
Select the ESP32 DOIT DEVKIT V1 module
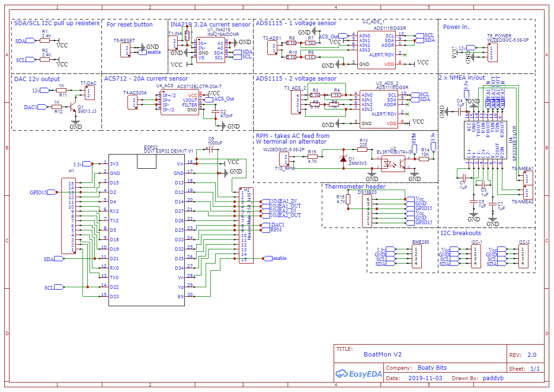146,230
